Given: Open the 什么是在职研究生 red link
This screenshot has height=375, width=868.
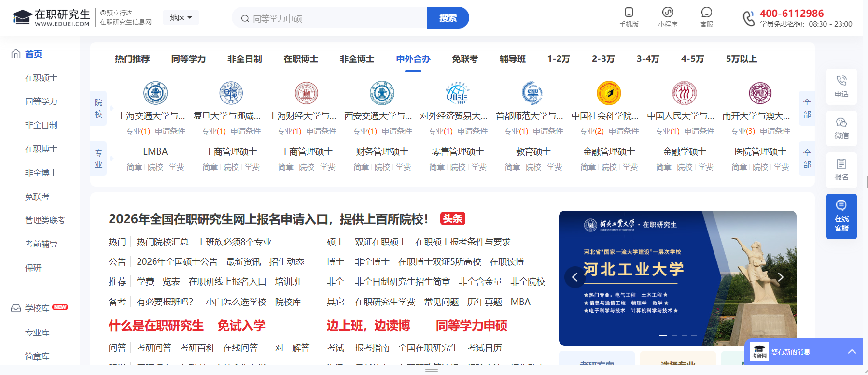Looking at the screenshot, I should pyautogui.click(x=156, y=325).
